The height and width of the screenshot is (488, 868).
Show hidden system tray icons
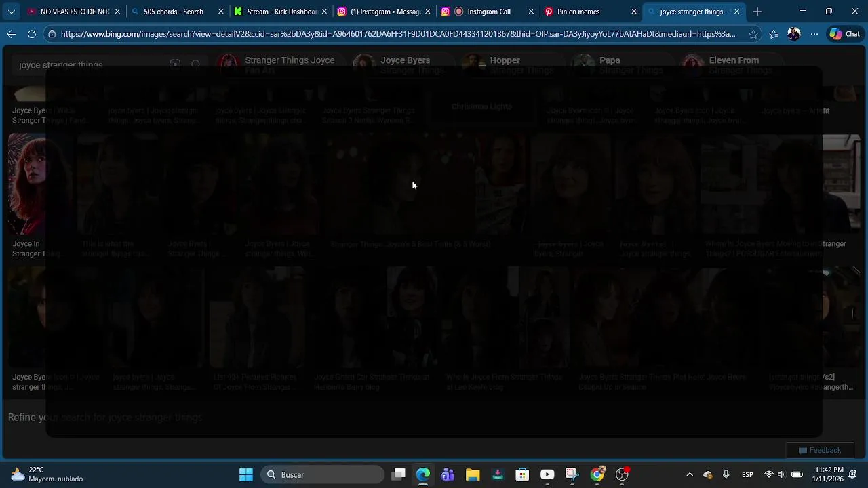[x=690, y=474]
